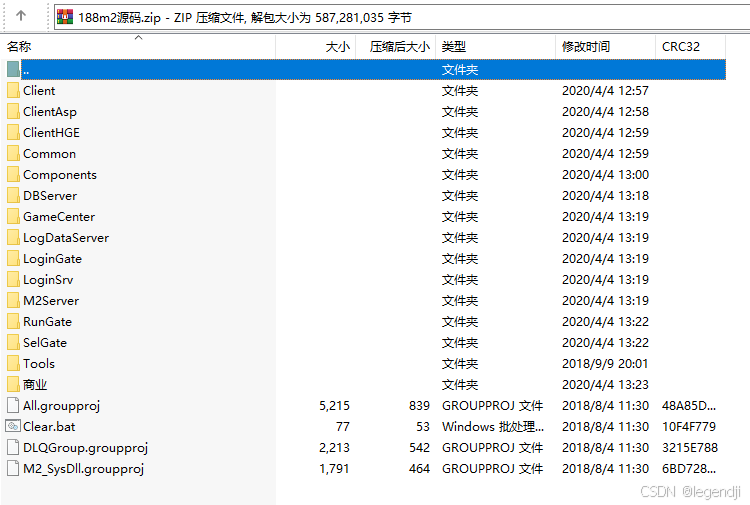Screen dimensions: 750x505
Task: Click the 商业 folder name
Action: (35, 385)
